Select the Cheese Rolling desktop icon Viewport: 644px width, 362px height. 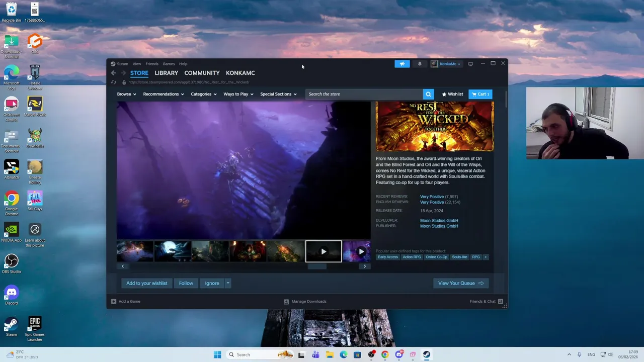click(35, 172)
